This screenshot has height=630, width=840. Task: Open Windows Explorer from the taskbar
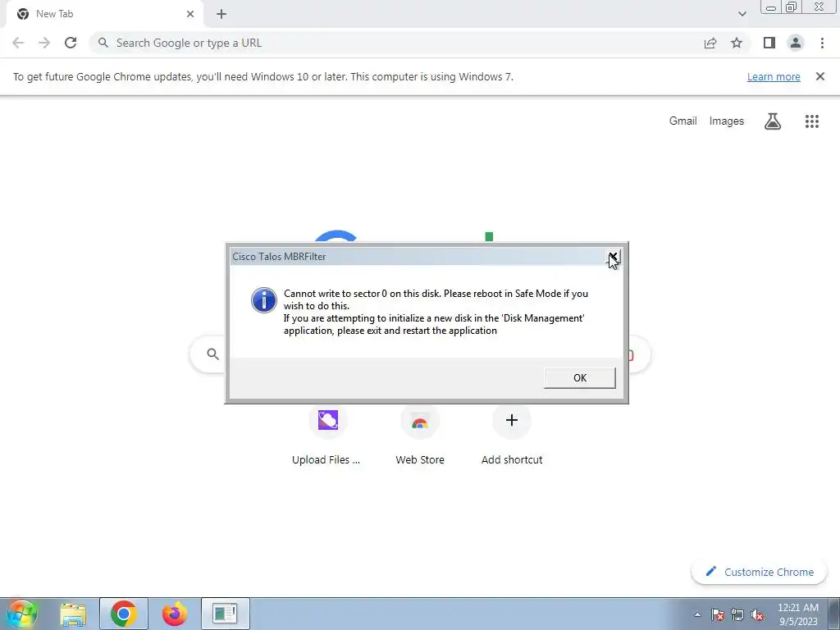tap(73, 614)
